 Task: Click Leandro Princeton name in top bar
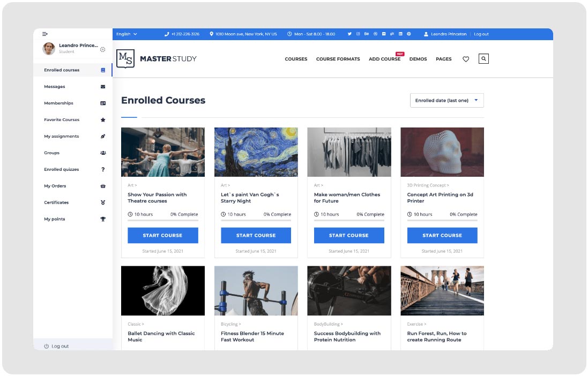point(449,34)
